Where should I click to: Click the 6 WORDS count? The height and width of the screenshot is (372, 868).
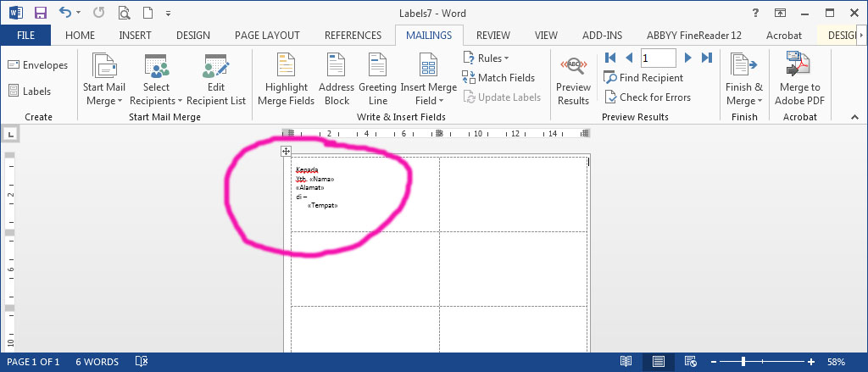pos(97,362)
